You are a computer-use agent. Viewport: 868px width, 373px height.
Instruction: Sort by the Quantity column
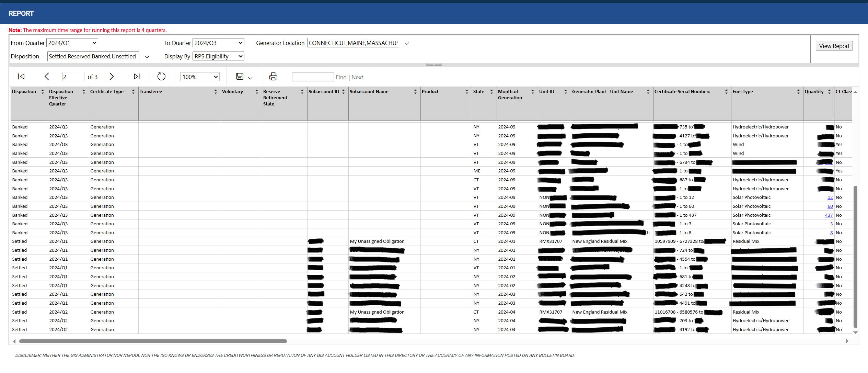[829, 92]
